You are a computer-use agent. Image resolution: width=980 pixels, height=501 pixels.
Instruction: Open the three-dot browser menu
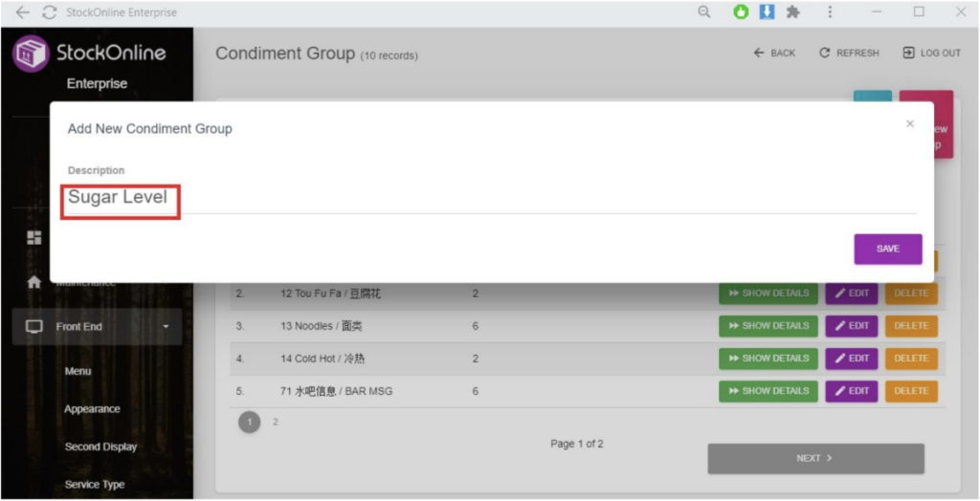coord(830,12)
